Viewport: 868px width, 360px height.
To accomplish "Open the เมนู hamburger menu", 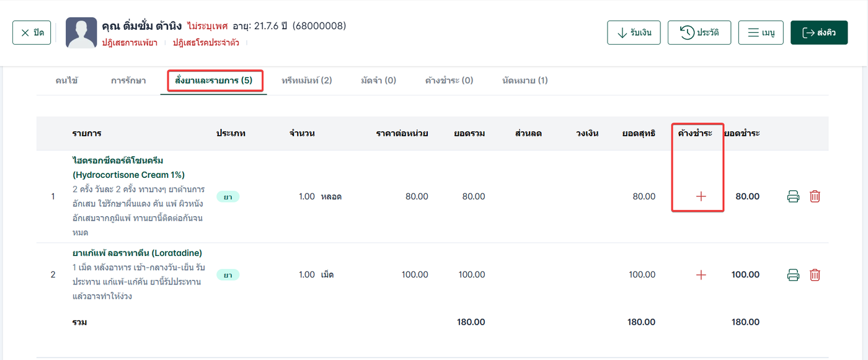I will point(761,33).
